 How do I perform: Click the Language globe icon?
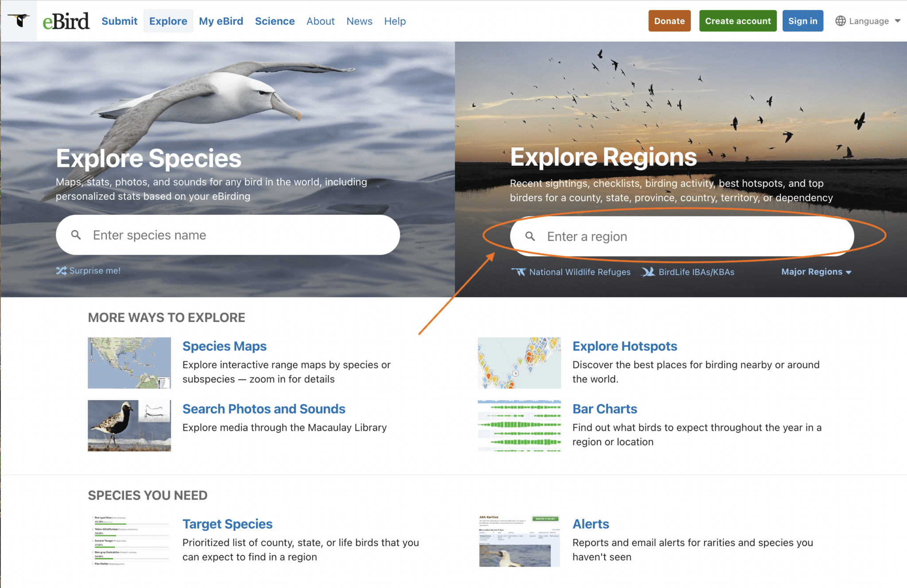click(840, 21)
